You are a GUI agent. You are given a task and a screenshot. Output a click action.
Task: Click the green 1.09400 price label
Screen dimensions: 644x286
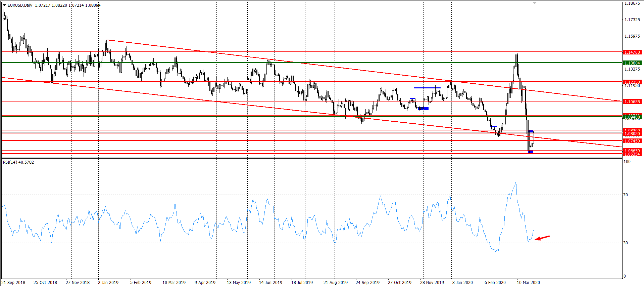click(x=632, y=117)
